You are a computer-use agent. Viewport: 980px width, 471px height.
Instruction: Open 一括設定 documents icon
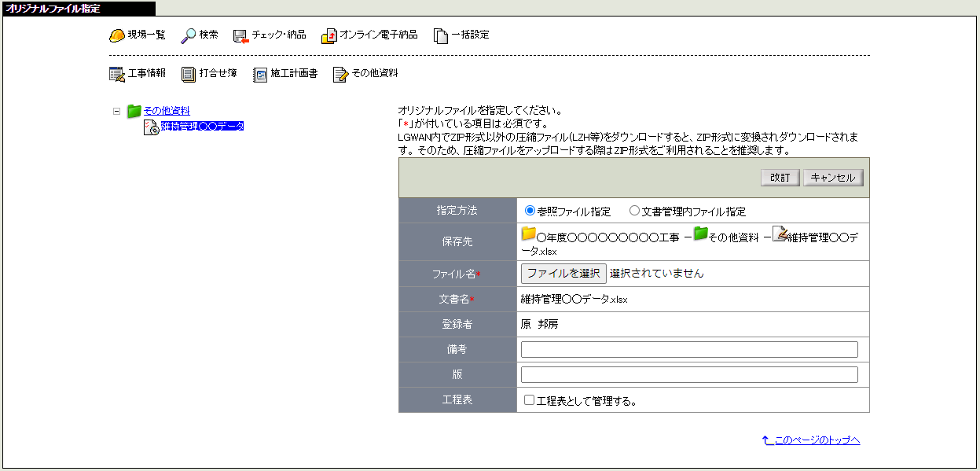point(441,35)
